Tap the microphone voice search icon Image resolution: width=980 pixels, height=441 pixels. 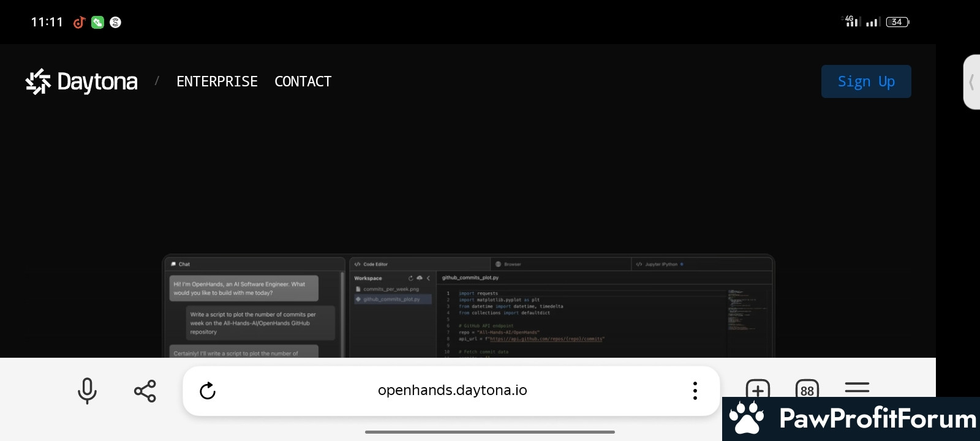[x=87, y=391]
